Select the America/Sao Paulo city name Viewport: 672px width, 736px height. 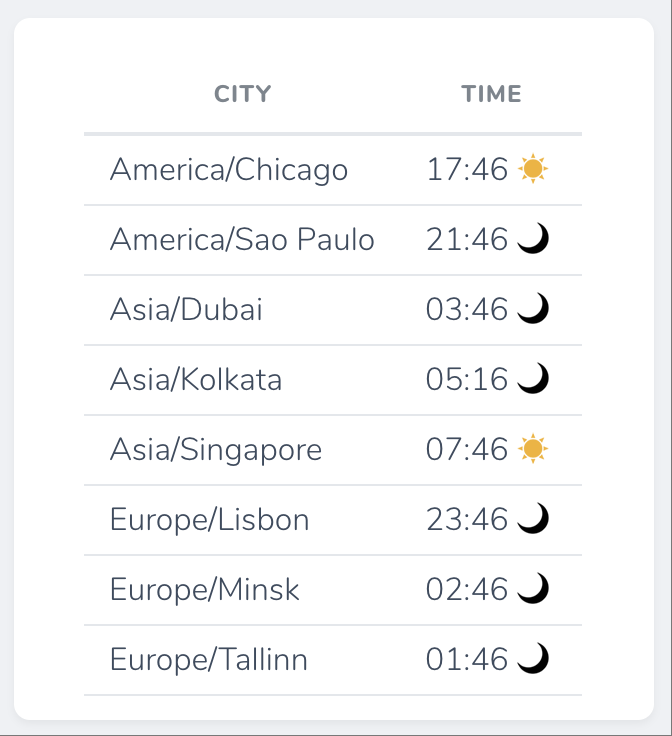tap(242, 239)
